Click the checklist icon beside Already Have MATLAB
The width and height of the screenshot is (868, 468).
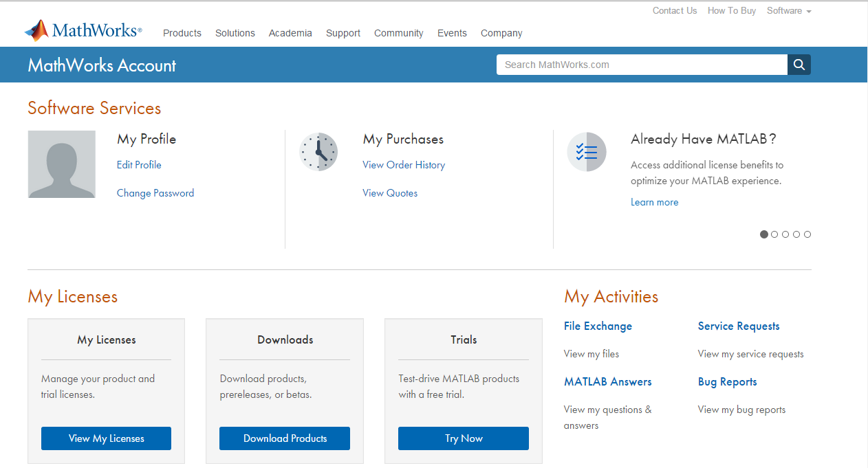587,152
